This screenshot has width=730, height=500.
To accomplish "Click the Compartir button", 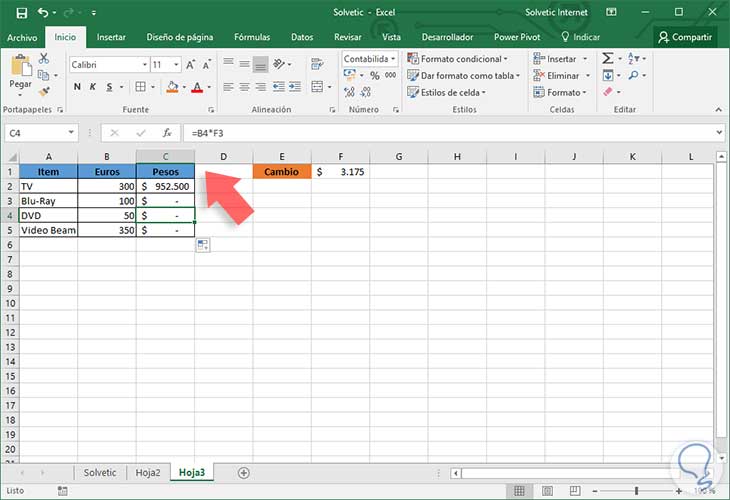I will (685, 37).
